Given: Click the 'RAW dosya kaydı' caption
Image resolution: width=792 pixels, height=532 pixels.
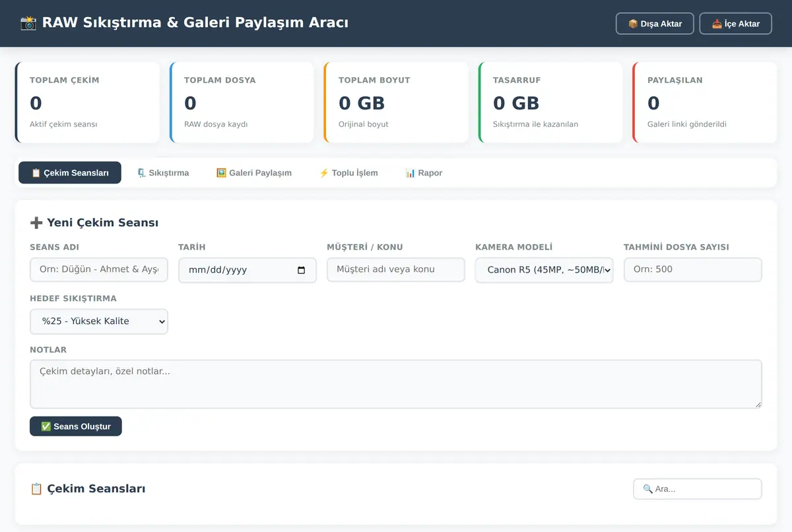Looking at the screenshot, I should pos(216,124).
